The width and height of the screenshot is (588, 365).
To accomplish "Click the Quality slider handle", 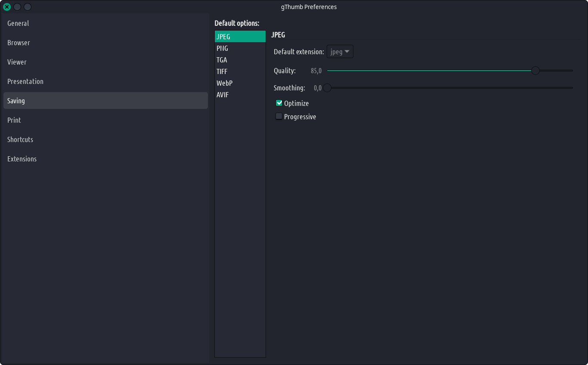I will [535, 71].
